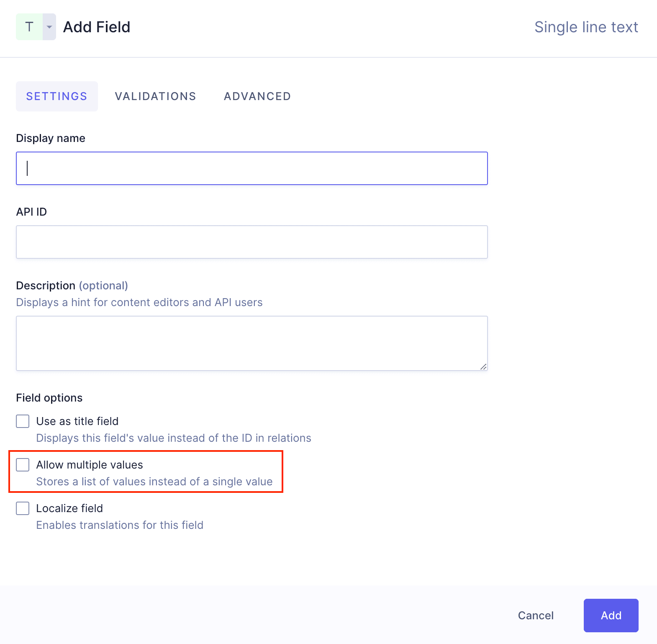
Task: Open the field type dropdown next to T
Action: click(x=49, y=26)
